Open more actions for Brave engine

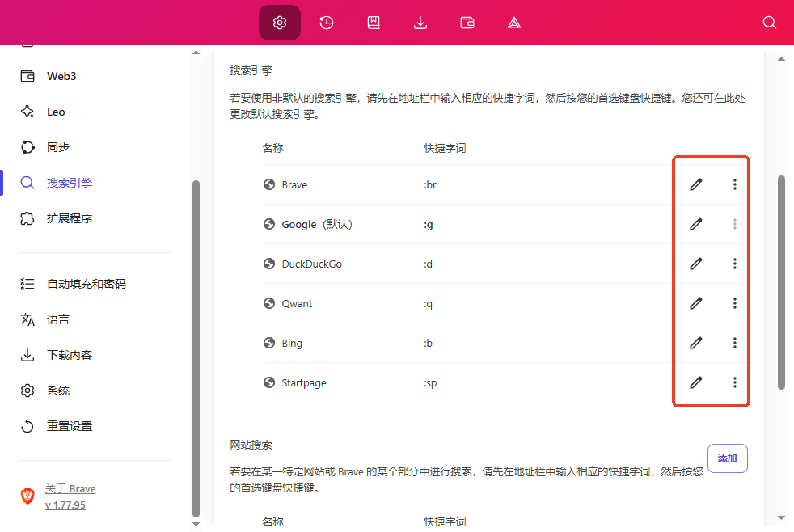click(735, 184)
